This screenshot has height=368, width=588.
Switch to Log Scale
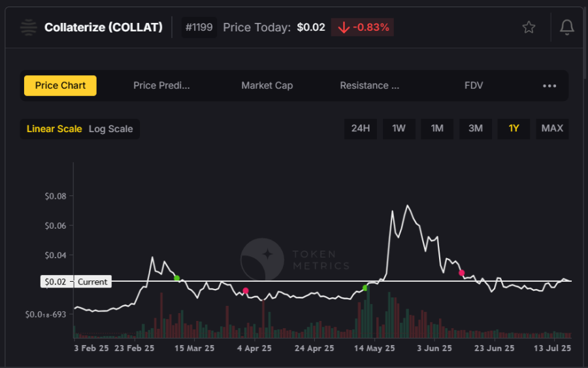pos(110,129)
